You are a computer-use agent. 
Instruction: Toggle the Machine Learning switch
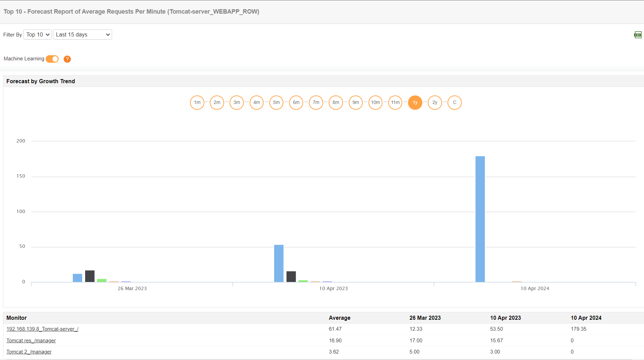tap(52, 59)
